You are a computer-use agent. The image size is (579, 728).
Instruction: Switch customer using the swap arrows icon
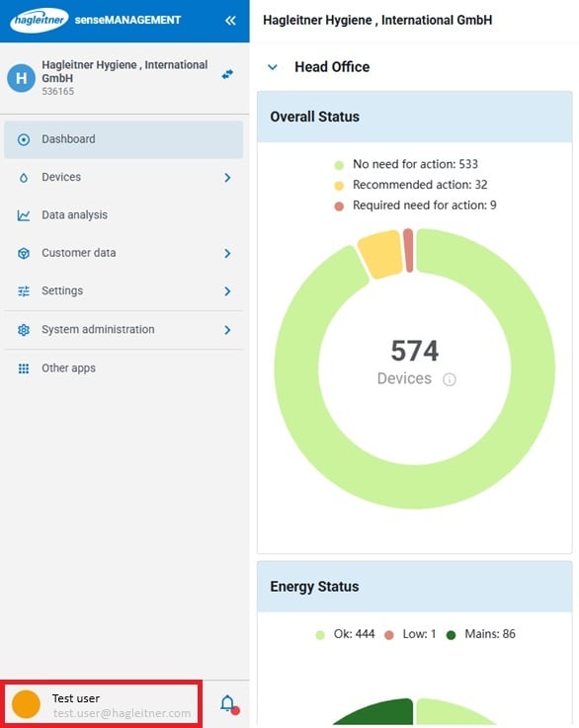click(227, 74)
